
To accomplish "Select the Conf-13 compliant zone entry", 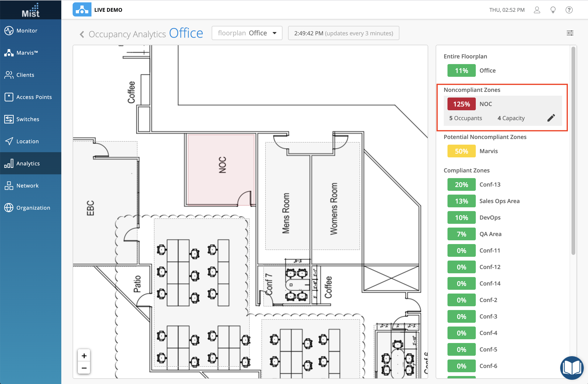I will [490, 184].
